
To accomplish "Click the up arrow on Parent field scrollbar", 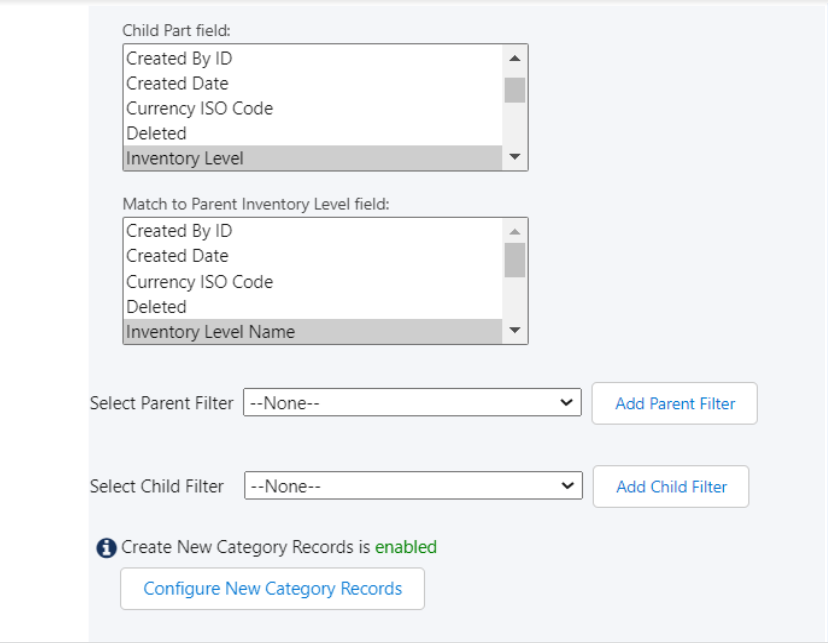I will coord(514,230).
